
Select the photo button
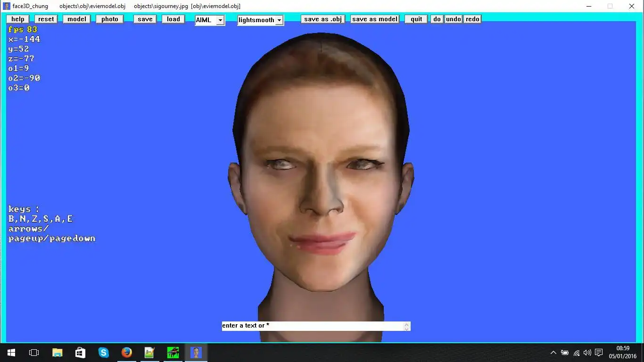pos(110,19)
